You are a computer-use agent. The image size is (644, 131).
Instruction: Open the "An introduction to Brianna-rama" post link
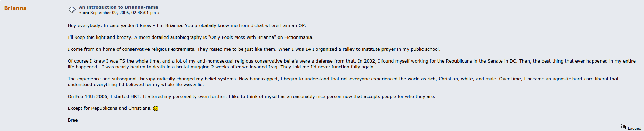pyautogui.click(x=118, y=7)
